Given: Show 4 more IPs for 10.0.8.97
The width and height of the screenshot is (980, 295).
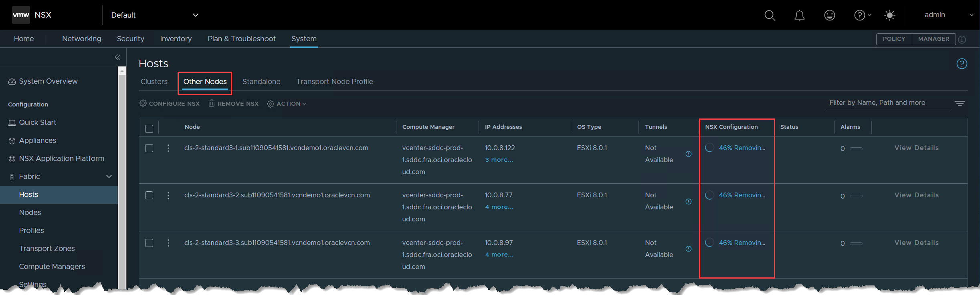Looking at the screenshot, I should pyautogui.click(x=499, y=255).
